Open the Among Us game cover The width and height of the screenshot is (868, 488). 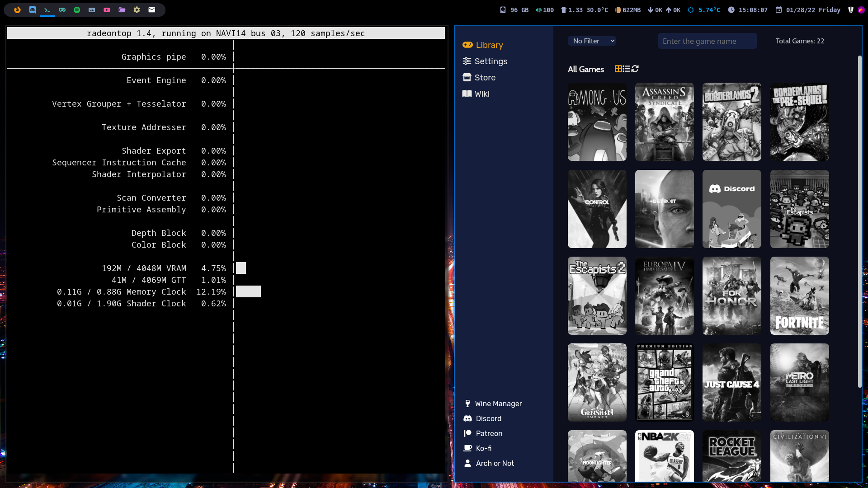point(597,122)
